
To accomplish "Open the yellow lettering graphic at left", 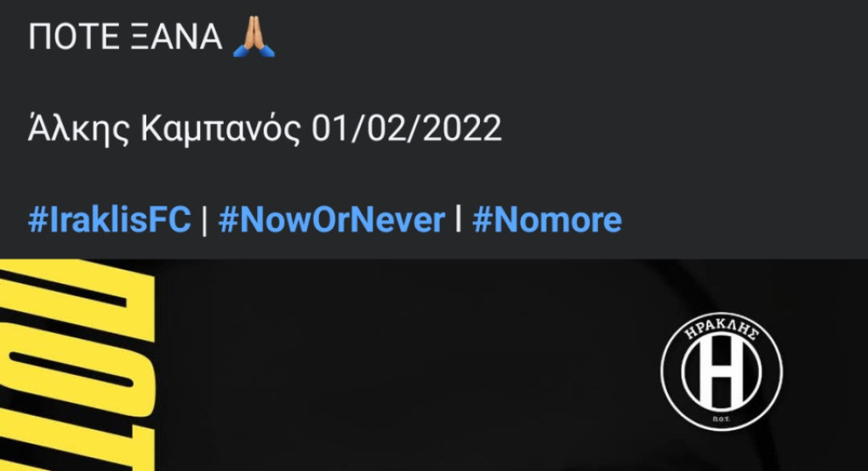I will coord(77,365).
